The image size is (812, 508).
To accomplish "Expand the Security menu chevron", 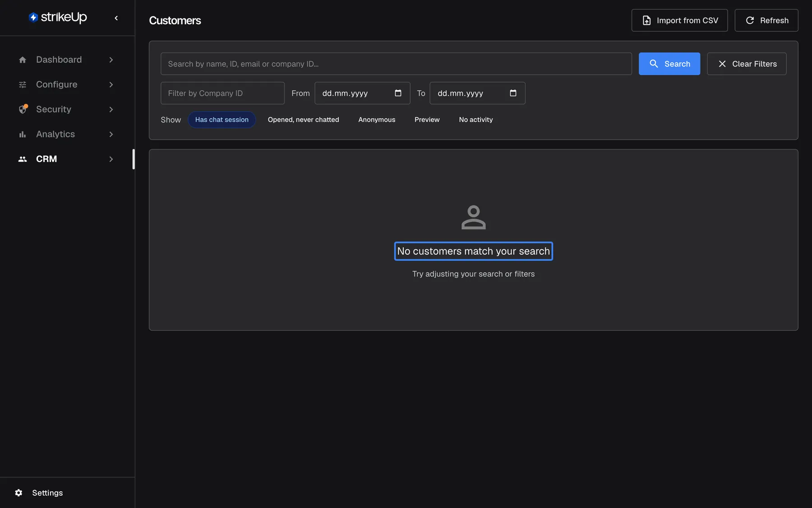I will tap(111, 109).
